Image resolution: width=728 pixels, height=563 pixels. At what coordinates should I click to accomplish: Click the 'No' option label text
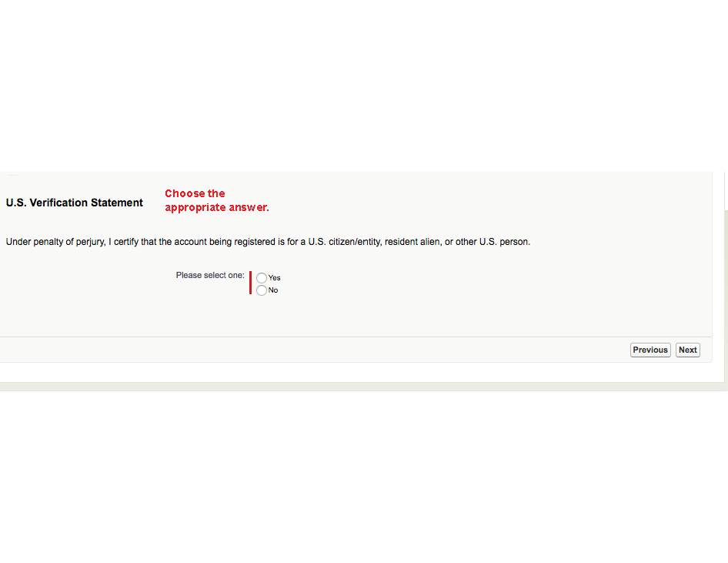point(273,290)
